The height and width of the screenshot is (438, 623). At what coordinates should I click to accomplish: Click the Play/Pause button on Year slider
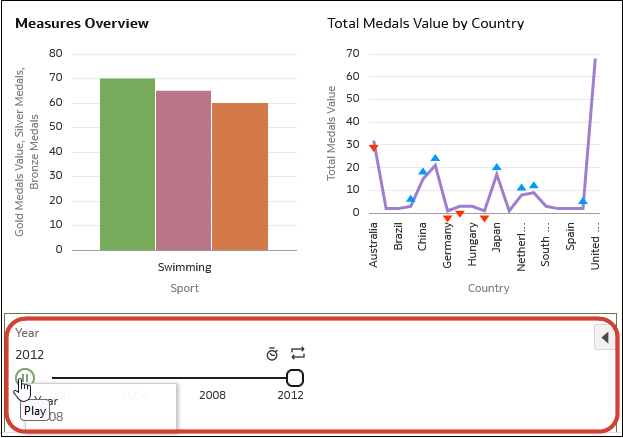25,378
